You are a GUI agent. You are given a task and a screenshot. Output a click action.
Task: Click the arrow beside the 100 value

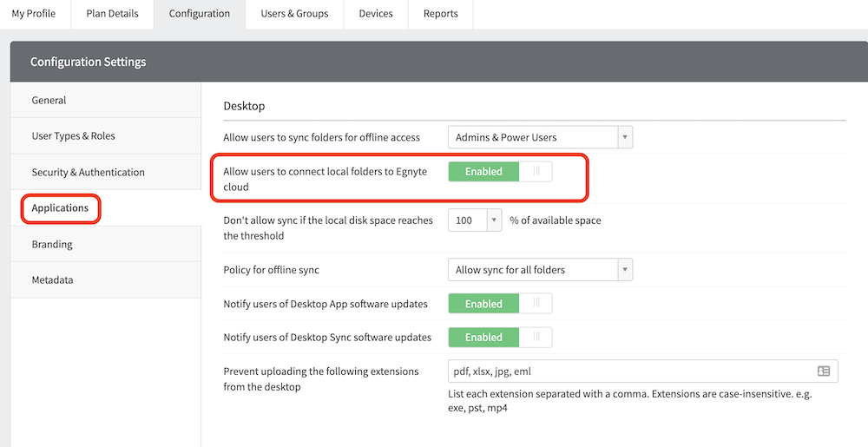(494, 220)
